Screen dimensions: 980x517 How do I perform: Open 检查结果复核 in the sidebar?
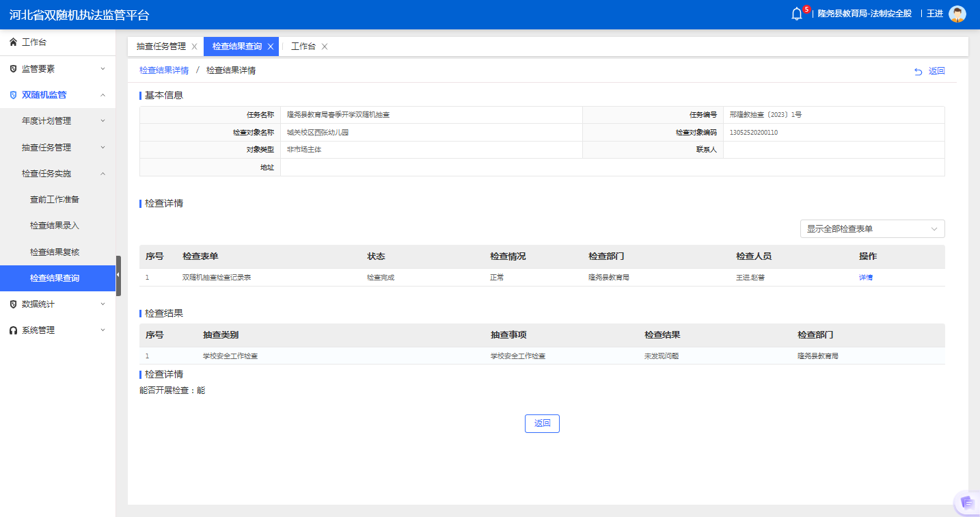[55, 252]
